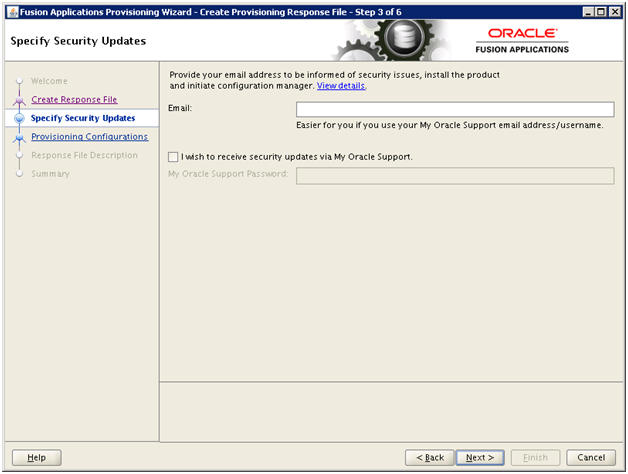The image size is (628, 474).
Task: Click the 'Easier for you' hint text
Action: (x=449, y=125)
